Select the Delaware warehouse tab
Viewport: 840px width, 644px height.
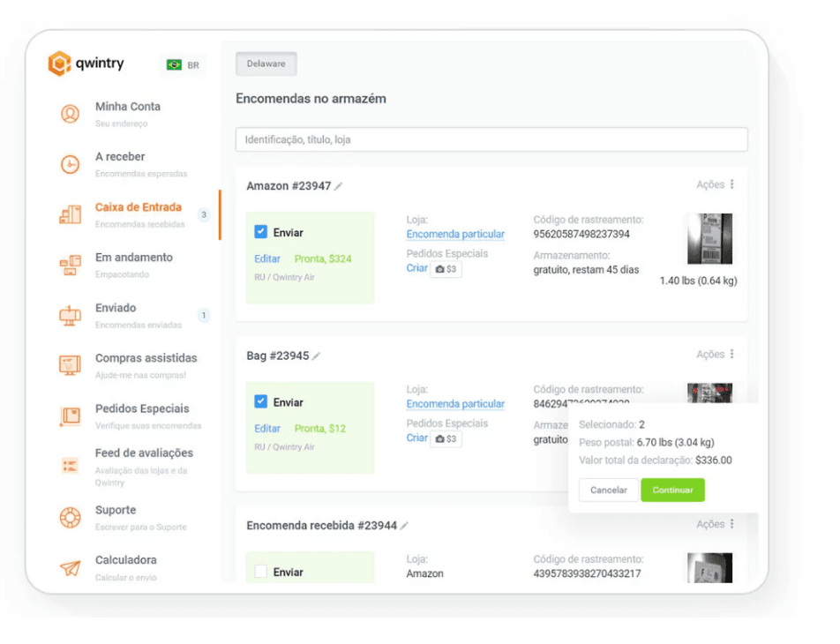pyautogui.click(x=266, y=64)
